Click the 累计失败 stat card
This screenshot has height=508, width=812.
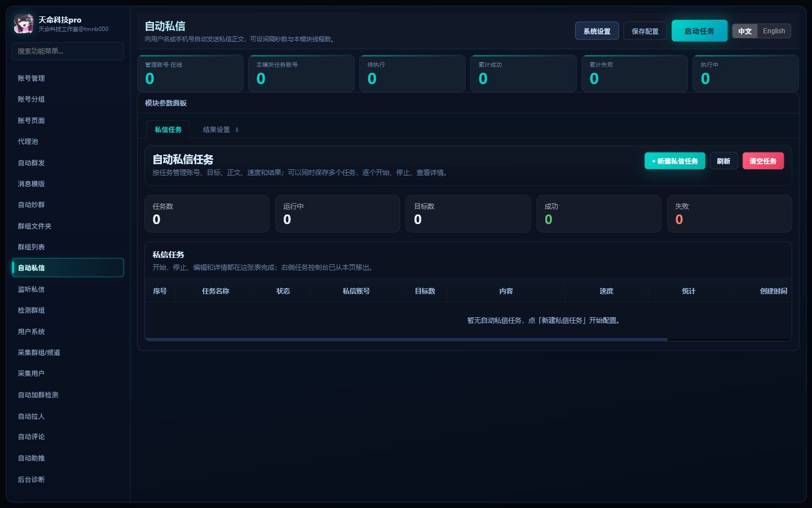[635, 73]
